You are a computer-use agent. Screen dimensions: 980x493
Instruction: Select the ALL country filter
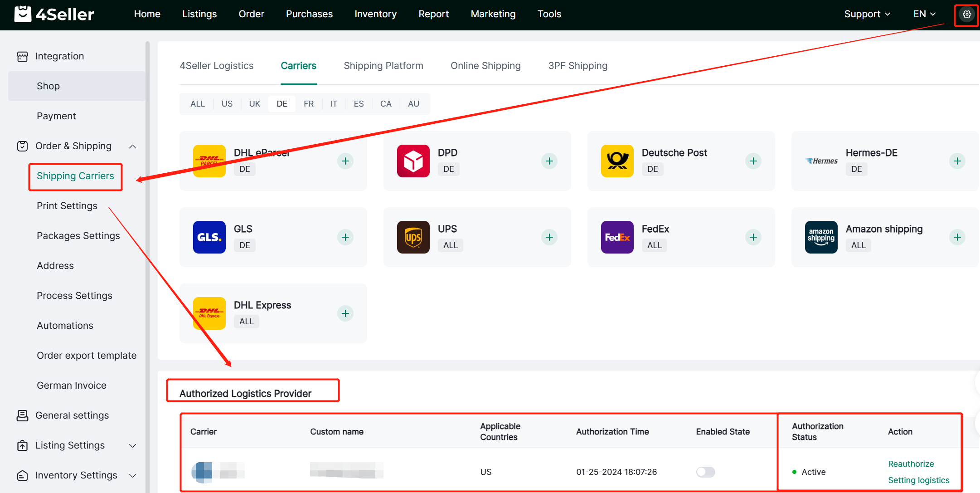[198, 104]
